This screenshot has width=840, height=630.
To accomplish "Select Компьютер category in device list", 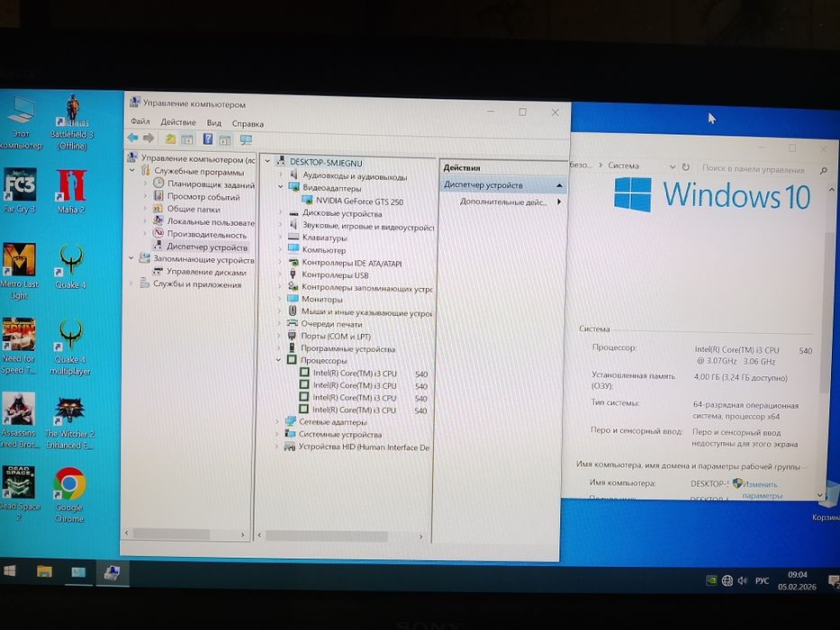I will [x=324, y=249].
